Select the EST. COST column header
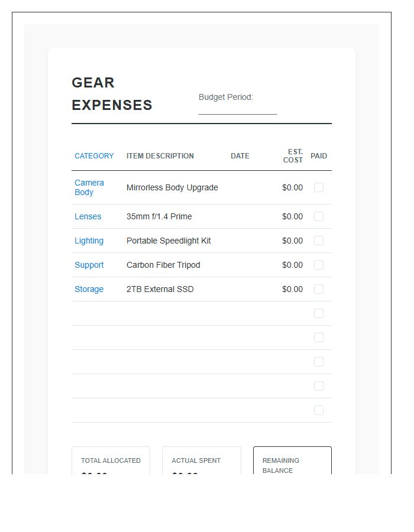 pos(293,155)
